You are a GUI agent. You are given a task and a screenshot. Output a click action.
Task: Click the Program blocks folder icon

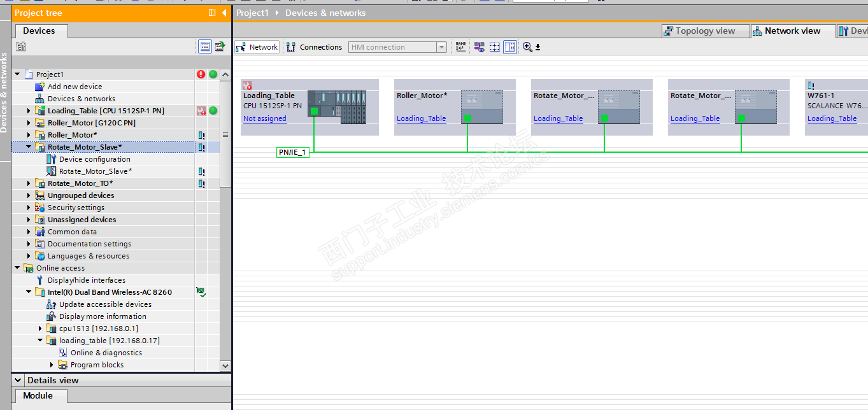63,365
